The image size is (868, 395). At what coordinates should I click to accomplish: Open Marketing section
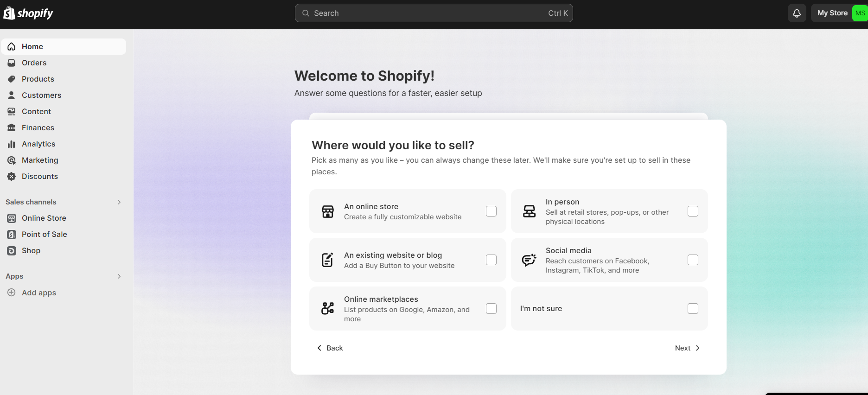tap(64, 160)
